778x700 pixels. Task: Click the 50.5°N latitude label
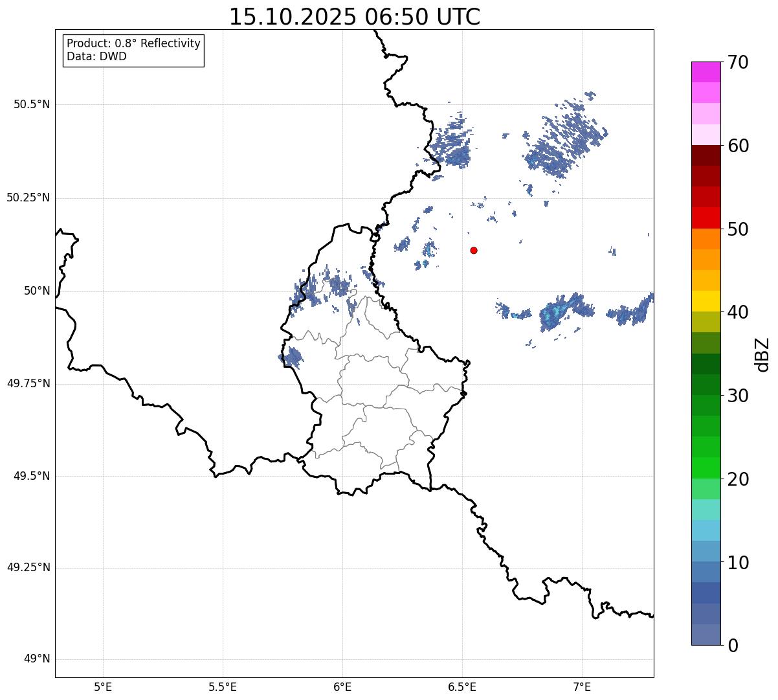(x=32, y=104)
